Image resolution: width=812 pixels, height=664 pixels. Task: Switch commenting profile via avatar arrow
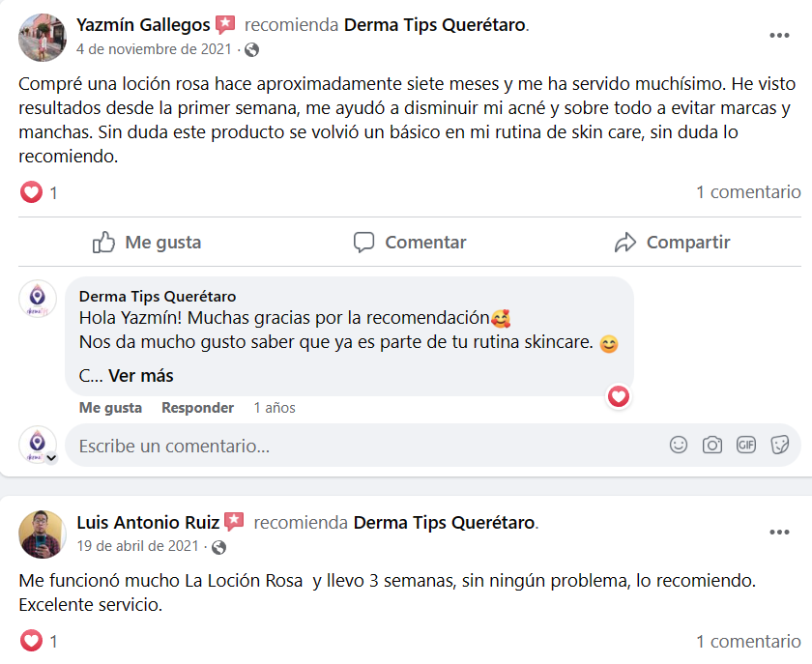(51, 458)
